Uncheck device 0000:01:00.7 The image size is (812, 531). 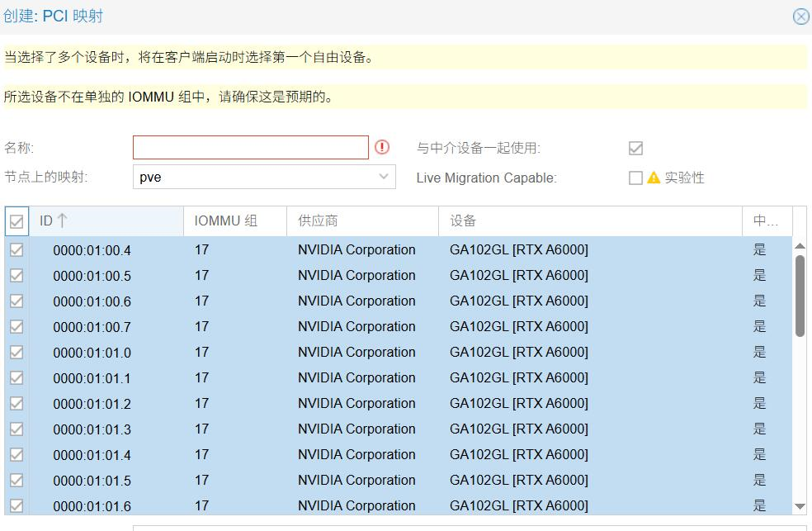17,326
